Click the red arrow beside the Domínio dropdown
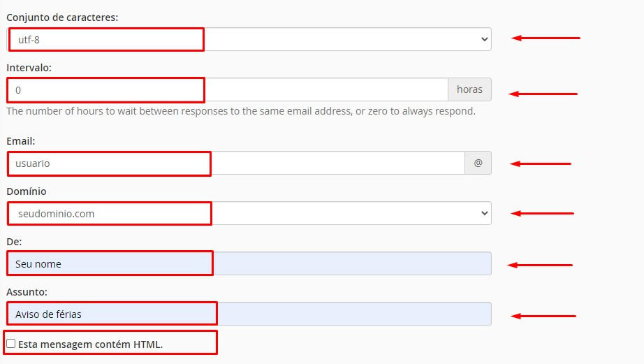The height and width of the screenshot is (364, 644). point(542,213)
